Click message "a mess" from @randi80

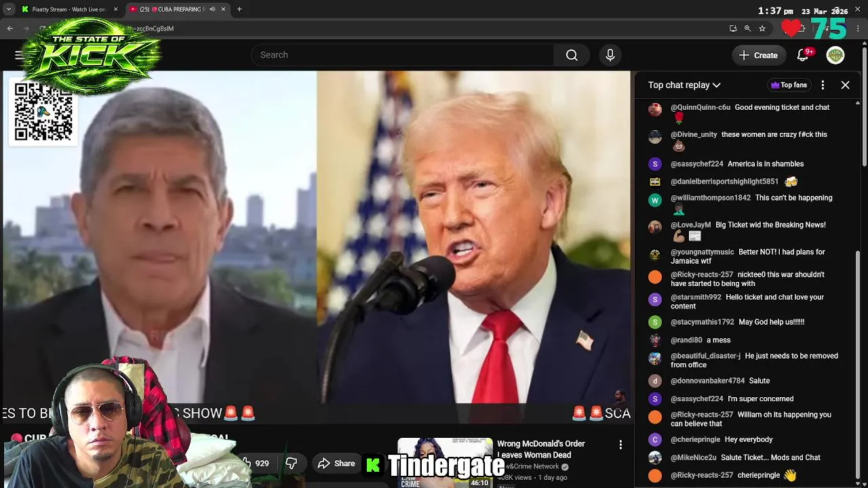718,340
